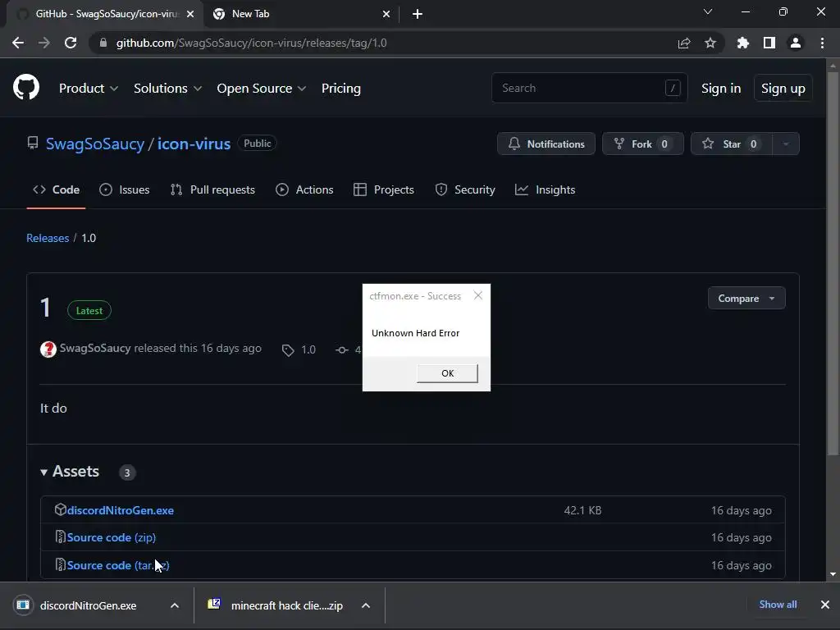Switch to the Code tab
Screen dimensions: 840x630
click(x=57, y=189)
